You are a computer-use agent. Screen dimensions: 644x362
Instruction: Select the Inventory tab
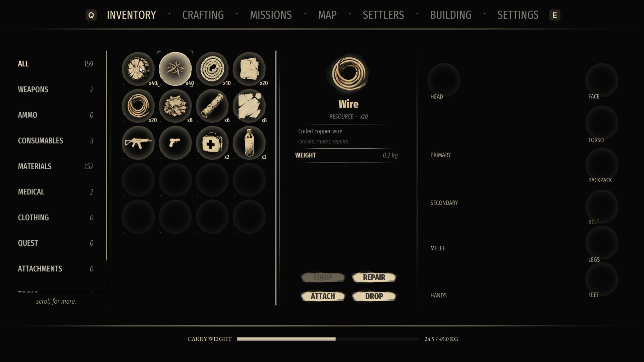[131, 15]
